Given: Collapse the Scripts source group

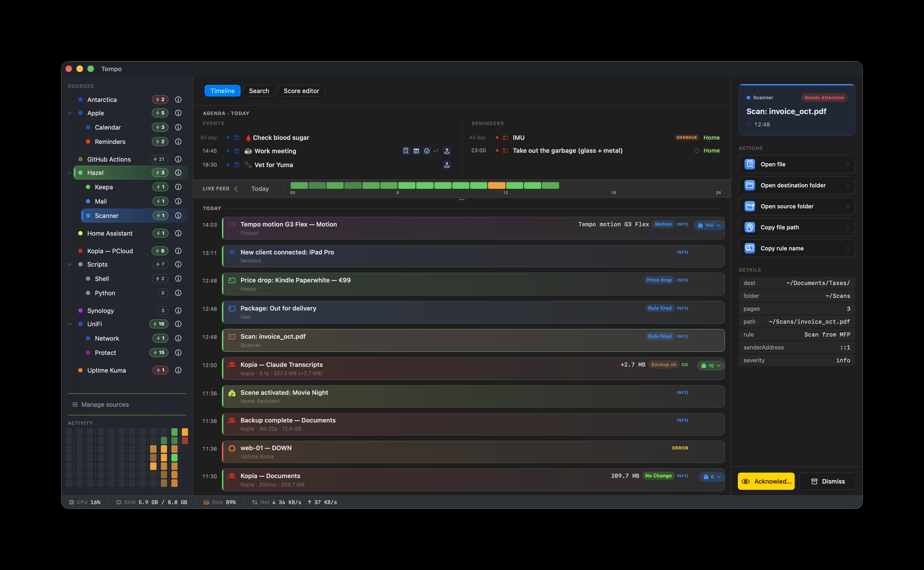Looking at the screenshot, I should [70, 264].
